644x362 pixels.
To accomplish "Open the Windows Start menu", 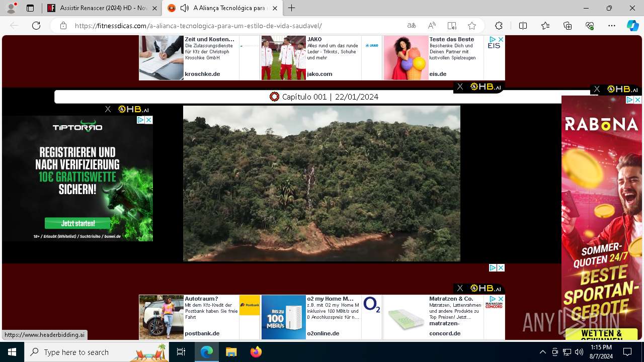I will (12, 352).
